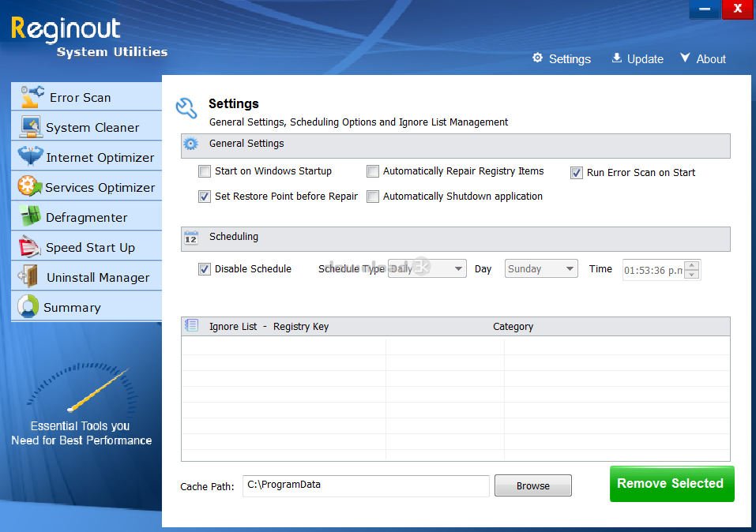Enable Automatically Repair Registry Items
Viewport: 756px width, 532px height.
373,171
